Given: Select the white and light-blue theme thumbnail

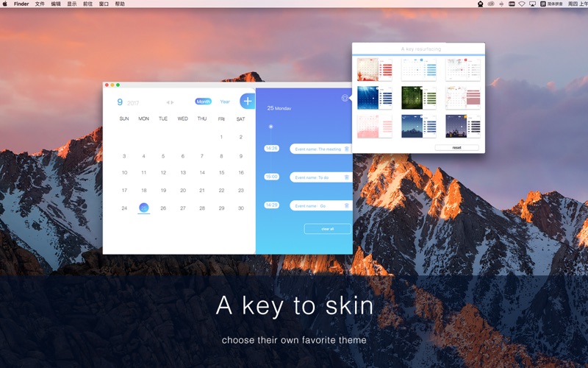Looking at the screenshot, I should (x=418, y=69).
